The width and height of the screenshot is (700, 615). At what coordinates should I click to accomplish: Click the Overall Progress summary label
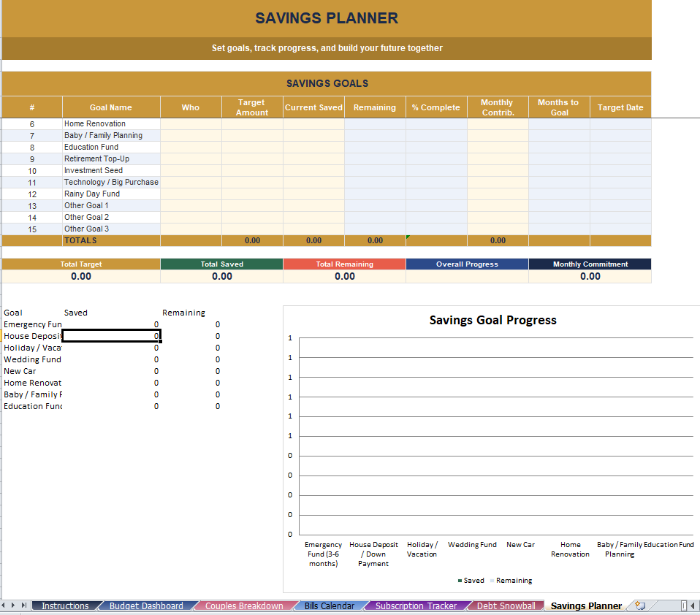(467, 264)
